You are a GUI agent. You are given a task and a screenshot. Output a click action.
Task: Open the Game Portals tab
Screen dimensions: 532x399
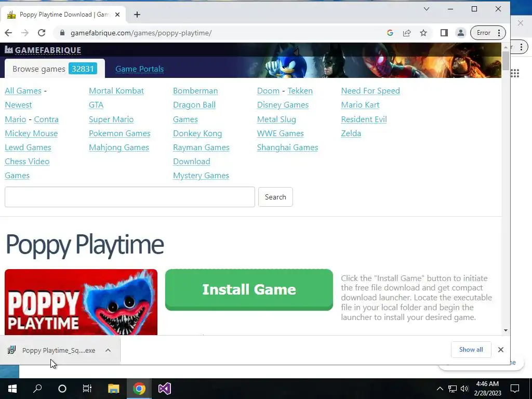pyautogui.click(x=139, y=69)
